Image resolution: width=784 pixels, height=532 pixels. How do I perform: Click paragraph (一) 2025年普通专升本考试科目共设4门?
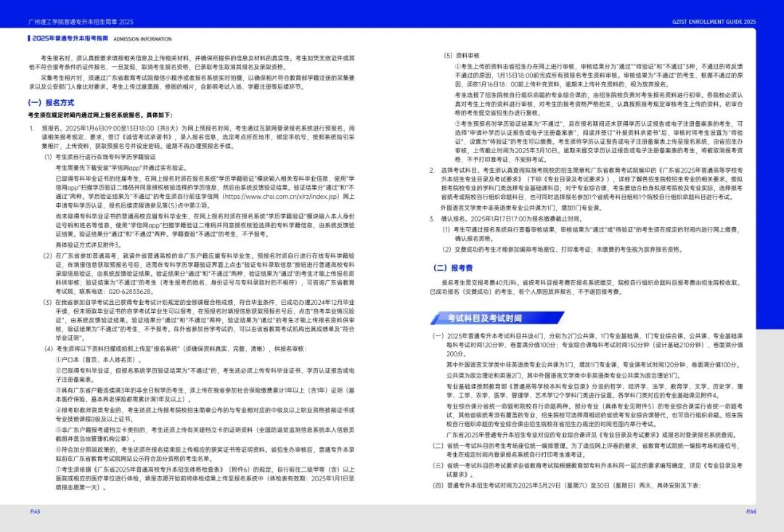[x=588, y=345]
